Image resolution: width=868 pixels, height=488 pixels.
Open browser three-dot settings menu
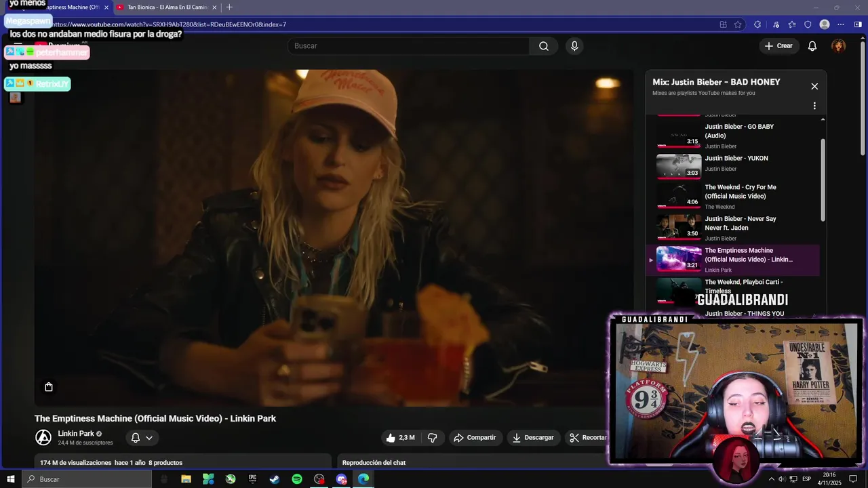pos(841,24)
